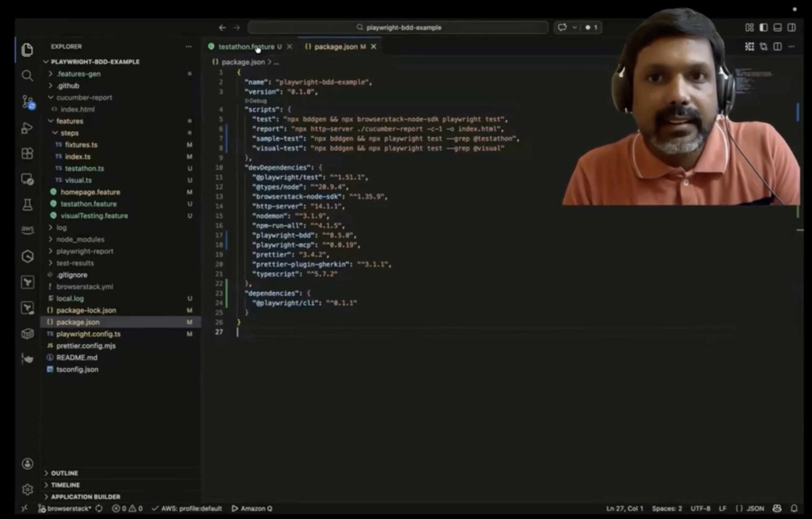Click the errors and warnings count

pos(127,508)
